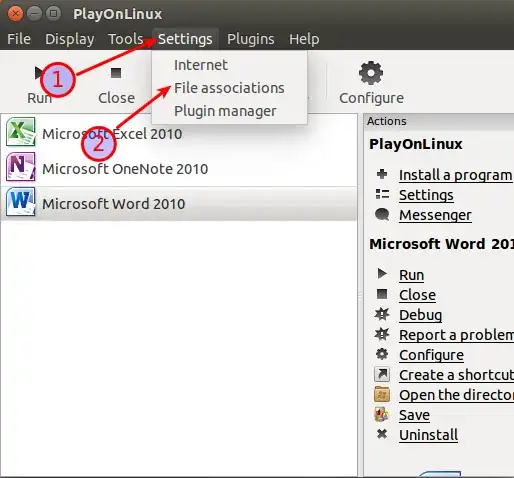514x478 pixels.
Task: Click the Settings menu in menu bar
Action: (x=185, y=39)
